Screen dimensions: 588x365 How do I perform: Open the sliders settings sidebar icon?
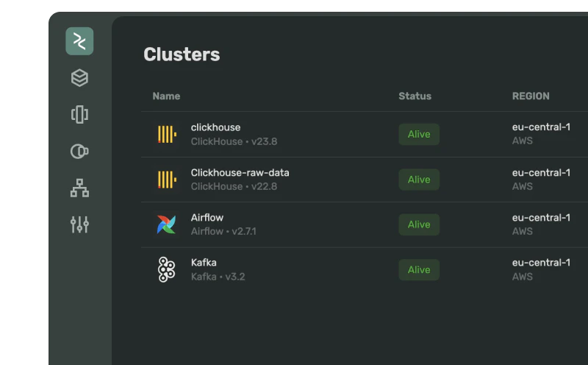pos(79,224)
